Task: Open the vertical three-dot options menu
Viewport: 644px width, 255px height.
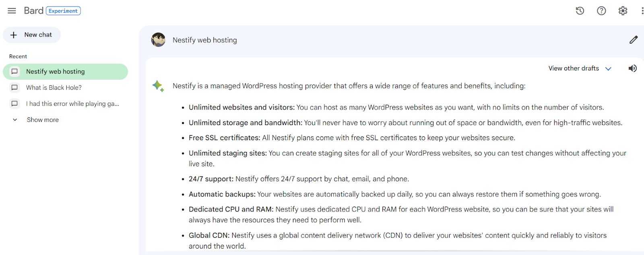Action: 642,11
